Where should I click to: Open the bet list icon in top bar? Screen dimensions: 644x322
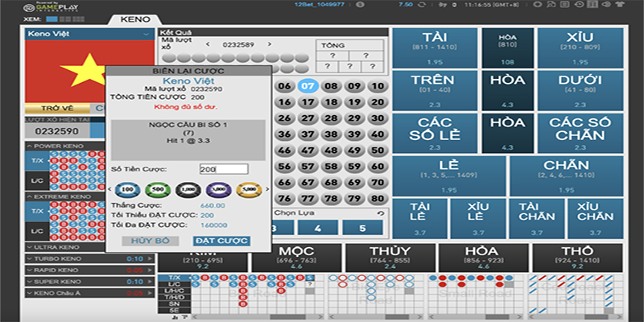coord(565,5)
